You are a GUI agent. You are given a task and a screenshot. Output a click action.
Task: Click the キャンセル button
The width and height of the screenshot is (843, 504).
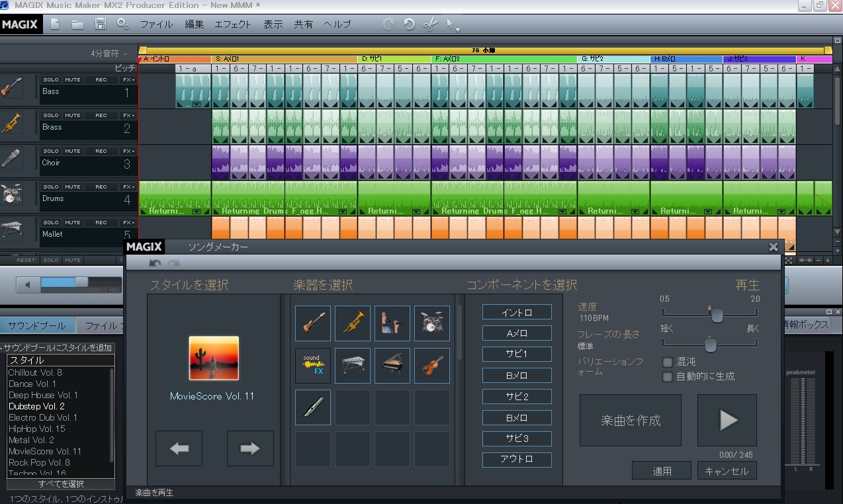click(x=727, y=471)
